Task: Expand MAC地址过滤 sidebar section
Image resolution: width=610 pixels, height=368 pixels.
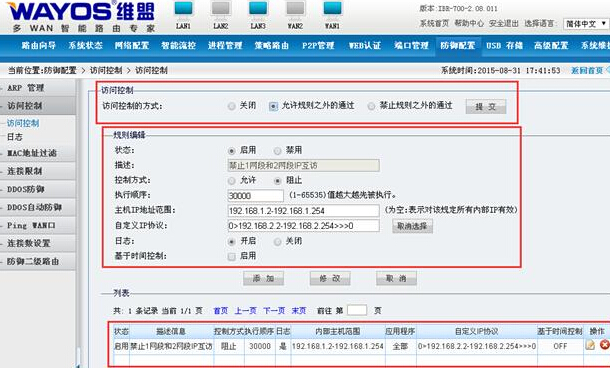Action: [x=38, y=153]
